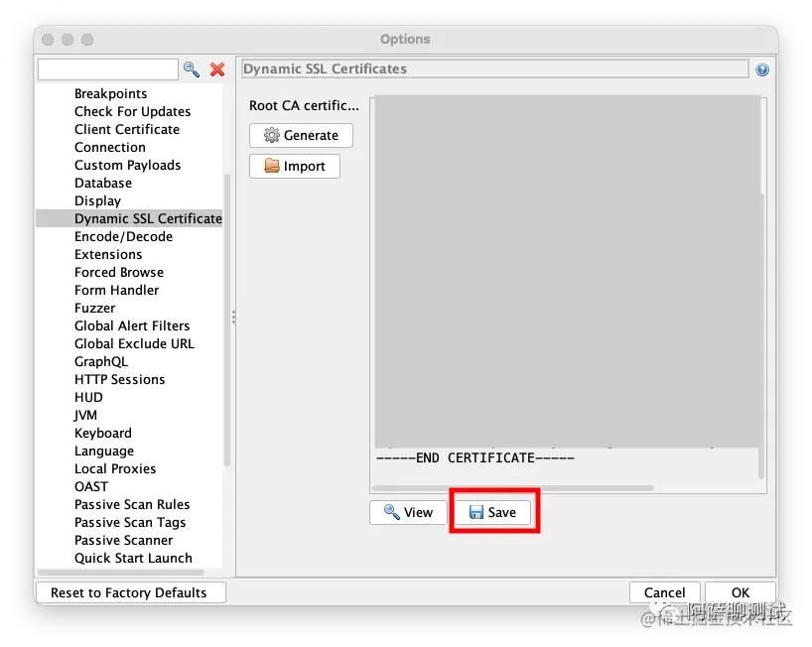Select Passive Scanner entry
The height and width of the screenshot is (647, 812).
124,541
